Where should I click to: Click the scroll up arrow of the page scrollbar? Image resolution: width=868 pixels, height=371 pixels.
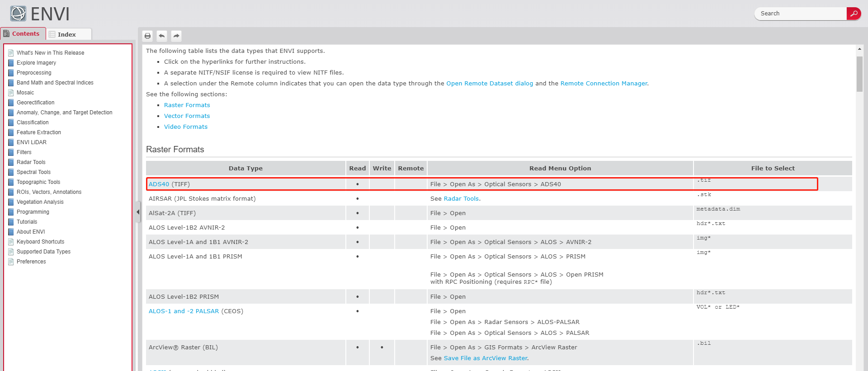click(859, 49)
